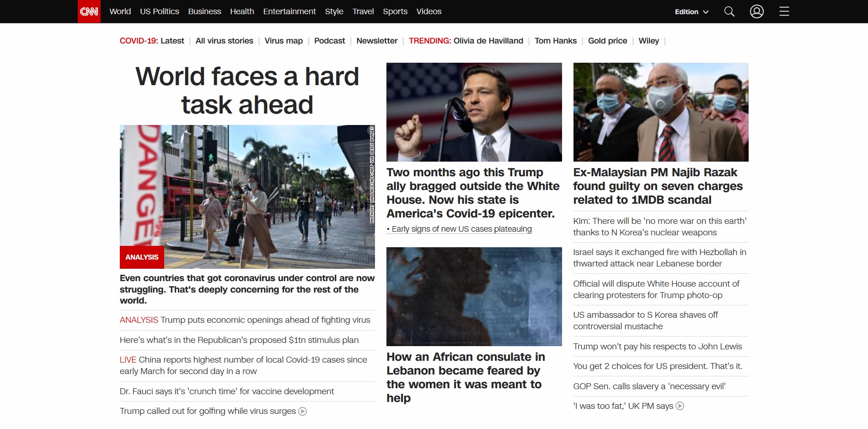Open the Virus map link
This screenshot has width=868, height=429.
[x=284, y=41]
